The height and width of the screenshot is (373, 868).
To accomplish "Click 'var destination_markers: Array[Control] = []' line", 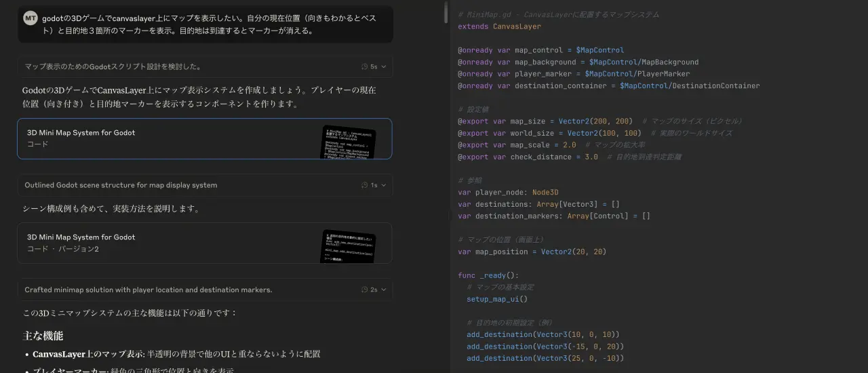I will point(554,216).
